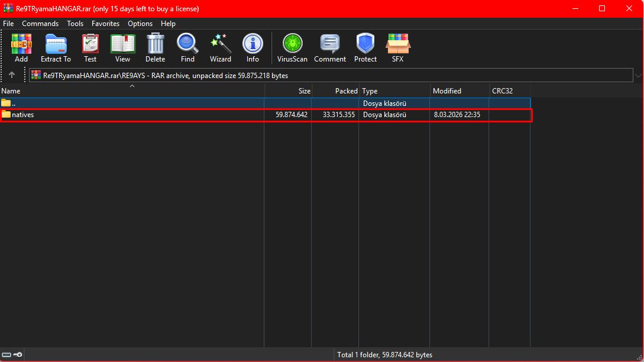This screenshot has width=644, height=362.
Task: Click the archive path address field
Action: tap(331, 75)
